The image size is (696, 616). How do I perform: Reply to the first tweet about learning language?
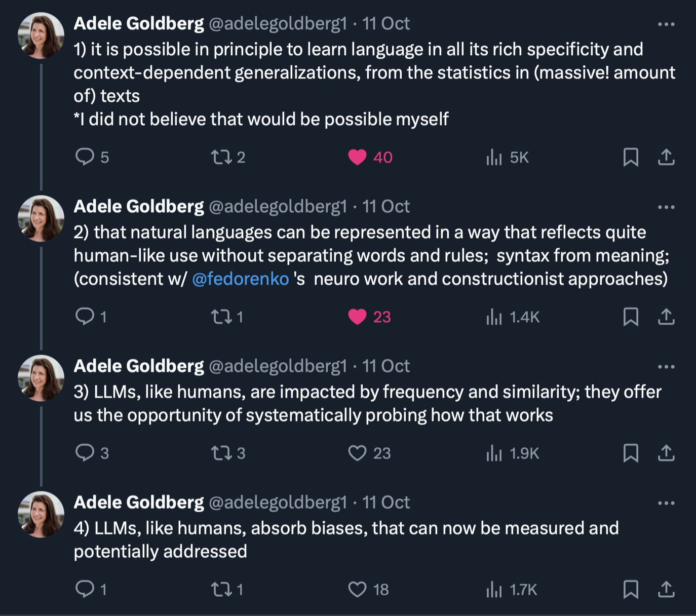[85, 157]
